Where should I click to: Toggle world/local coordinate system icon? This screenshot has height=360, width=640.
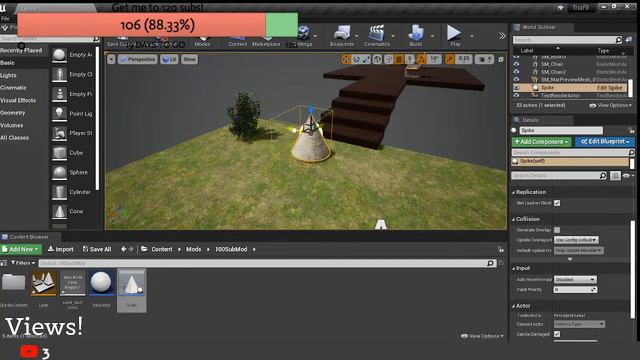(378, 59)
